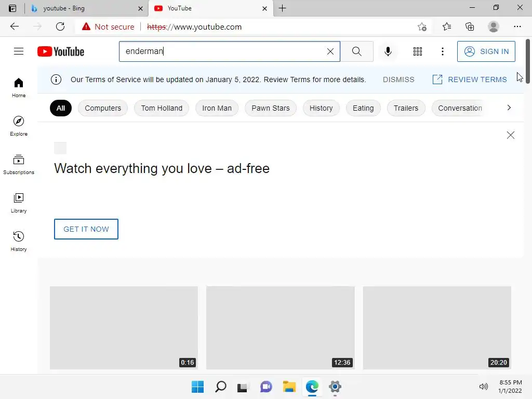532x399 pixels.
Task: Click the page vertical scrollbar
Action: coord(528,61)
